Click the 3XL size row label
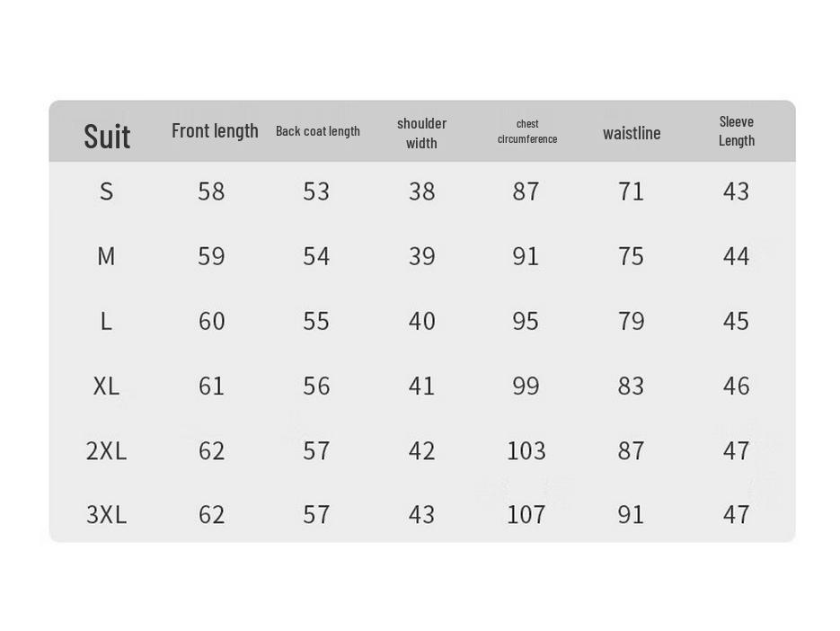 point(106,515)
